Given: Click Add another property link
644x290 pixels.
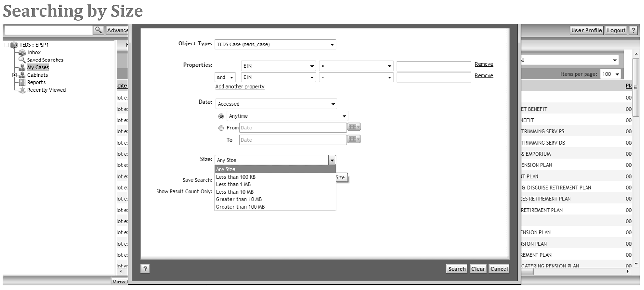Looking at the screenshot, I should point(240,87).
